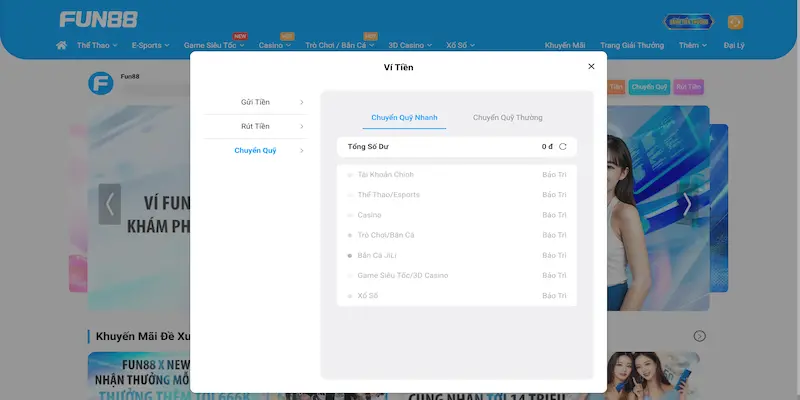Screen dimensions: 800x400
Task: Click the home icon in navigation bar
Action: [62, 45]
